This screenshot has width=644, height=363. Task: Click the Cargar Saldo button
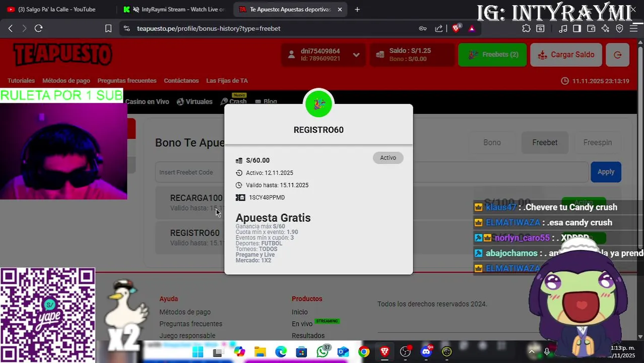click(566, 55)
